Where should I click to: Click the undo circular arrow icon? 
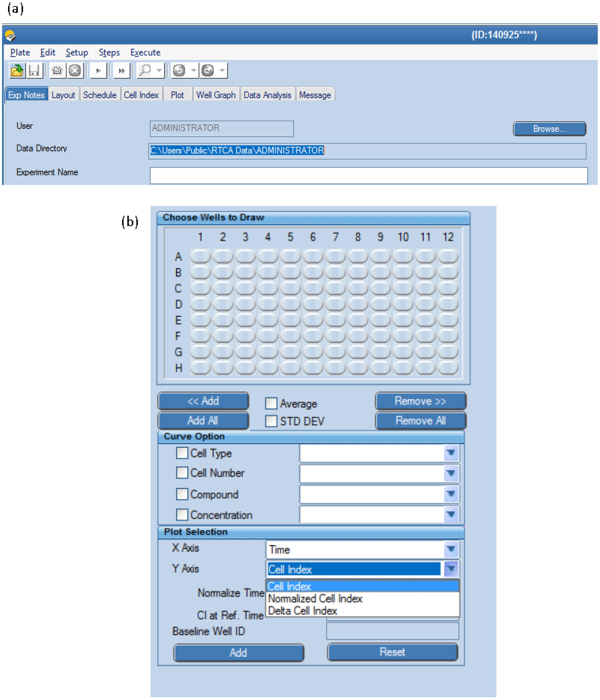point(179,71)
